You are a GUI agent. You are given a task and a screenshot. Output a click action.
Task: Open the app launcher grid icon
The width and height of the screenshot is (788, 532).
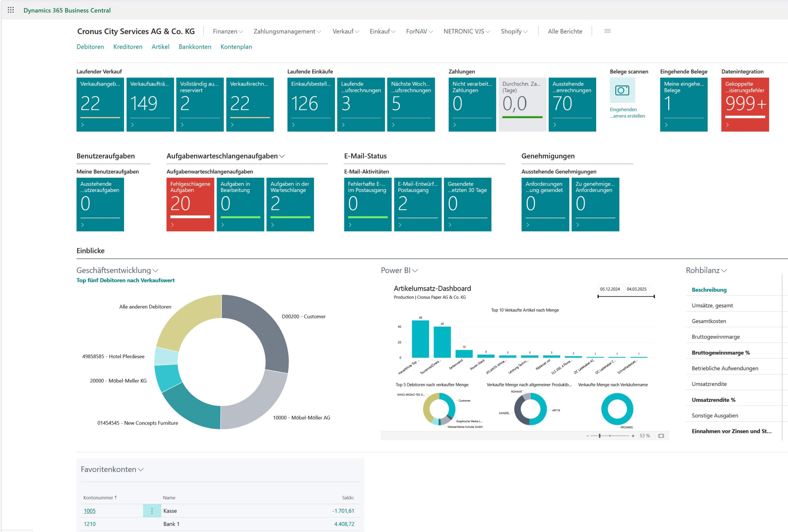(x=11, y=10)
